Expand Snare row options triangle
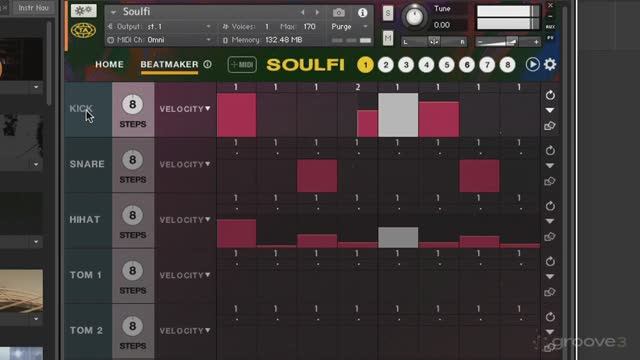 550,166
